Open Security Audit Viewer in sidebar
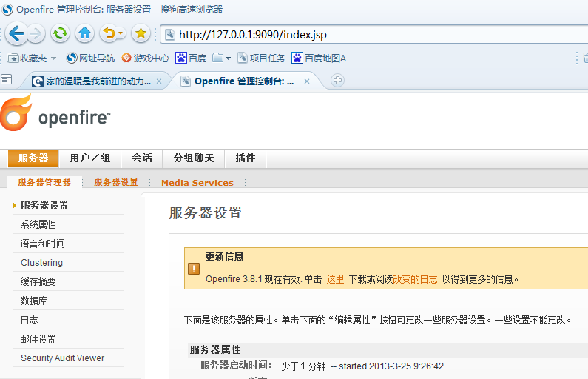This screenshot has width=588, height=379. click(63, 358)
